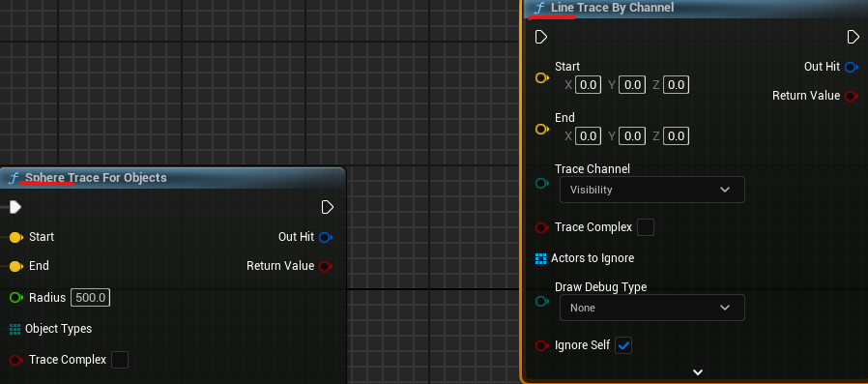The height and width of the screenshot is (384, 868).
Task: Uncheck the Ignore Self checkbox
Action: (x=623, y=345)
